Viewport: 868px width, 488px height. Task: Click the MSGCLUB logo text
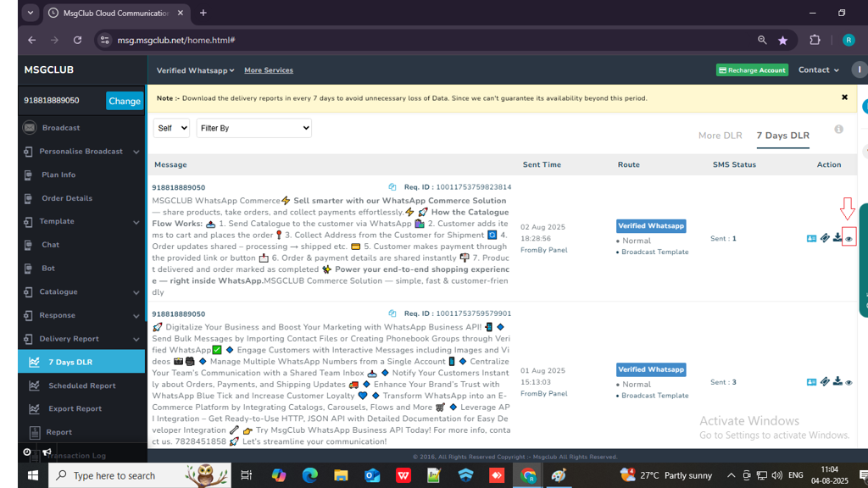coord(48,69)
